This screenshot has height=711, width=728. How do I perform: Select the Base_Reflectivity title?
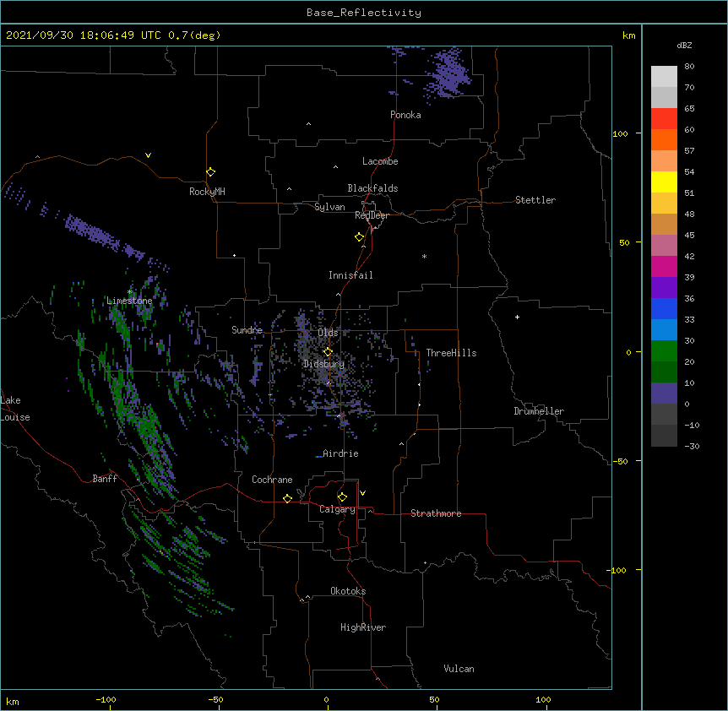point(364,13)
